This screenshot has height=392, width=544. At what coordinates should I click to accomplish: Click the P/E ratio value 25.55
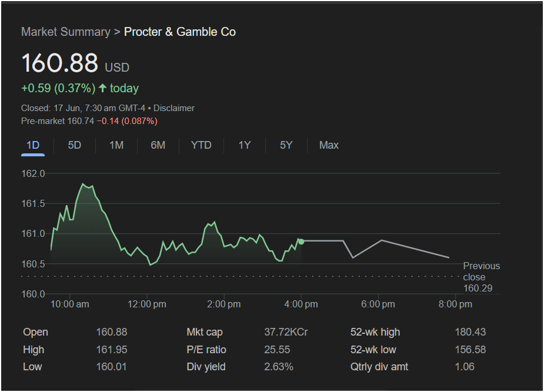277,349
